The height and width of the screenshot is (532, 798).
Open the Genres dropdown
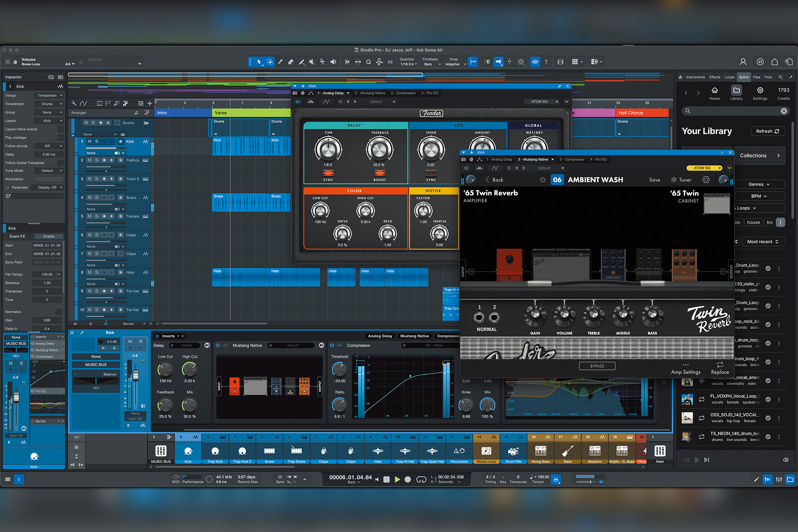[x=760, y=184]
